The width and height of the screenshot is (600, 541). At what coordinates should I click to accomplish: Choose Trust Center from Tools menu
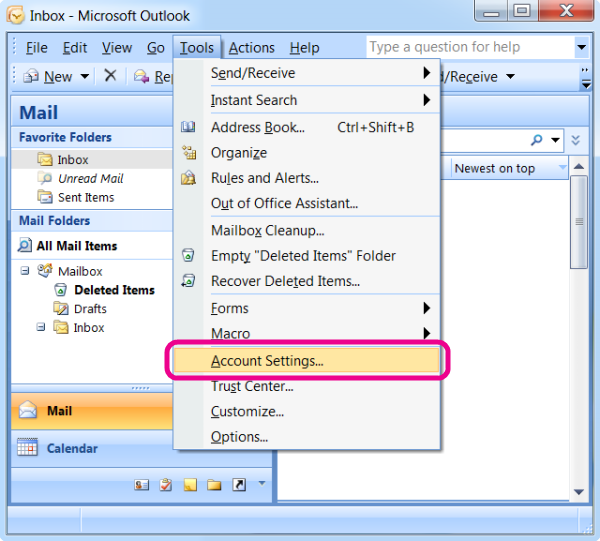click(x=307, y=386)
